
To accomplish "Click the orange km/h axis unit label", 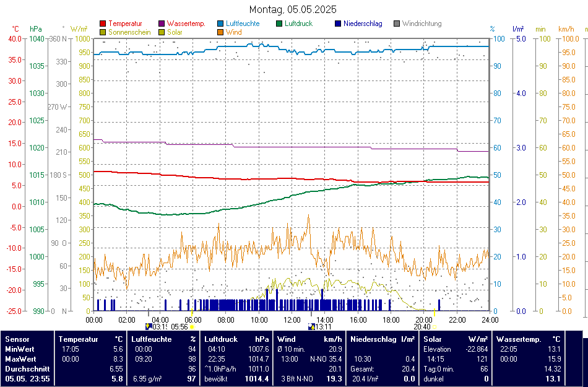I will tap(566, 29).
